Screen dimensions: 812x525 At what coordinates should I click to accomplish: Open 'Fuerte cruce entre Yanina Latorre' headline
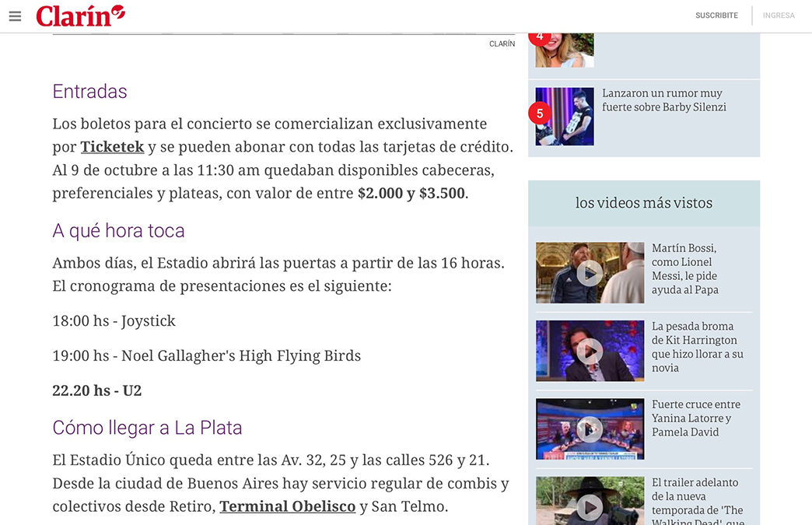pos(696,418)
